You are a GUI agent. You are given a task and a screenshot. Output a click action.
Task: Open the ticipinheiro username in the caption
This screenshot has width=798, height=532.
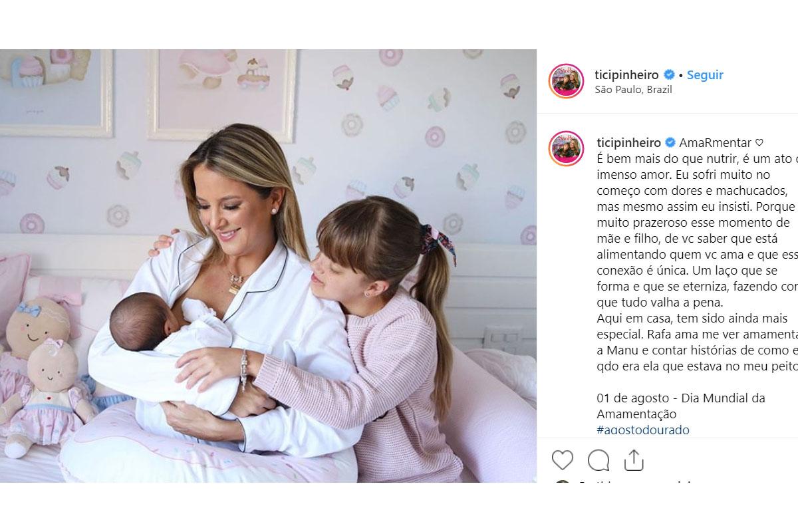(x=628, y=143)
